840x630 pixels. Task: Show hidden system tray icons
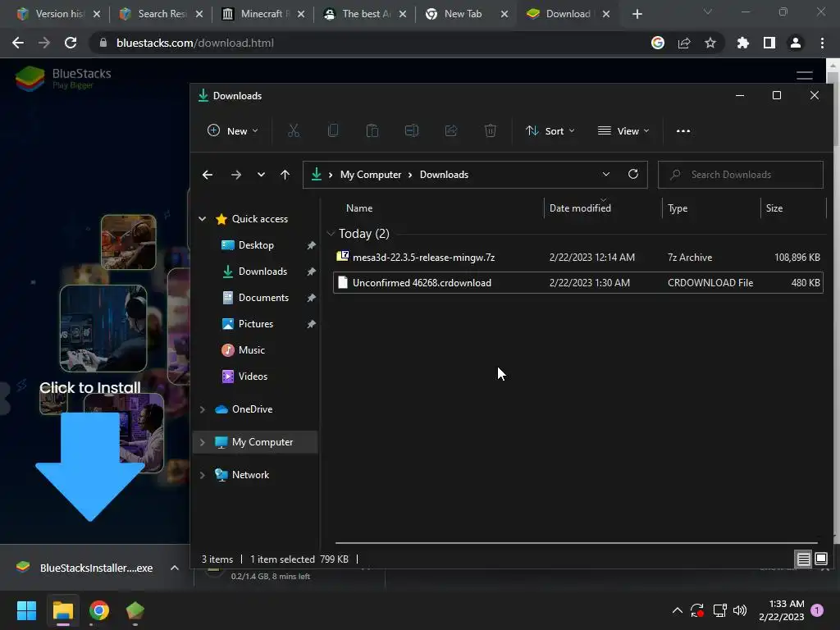(x=677, y=610)
